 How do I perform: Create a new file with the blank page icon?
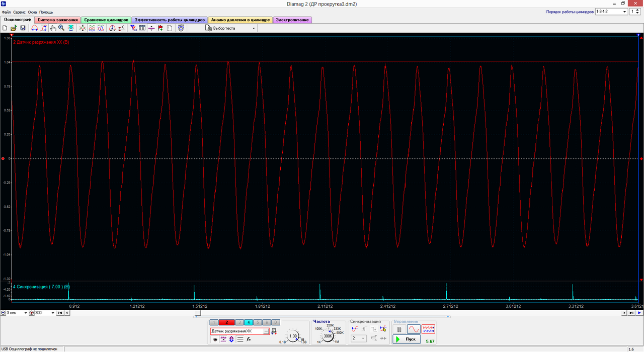tap(5, 28)
